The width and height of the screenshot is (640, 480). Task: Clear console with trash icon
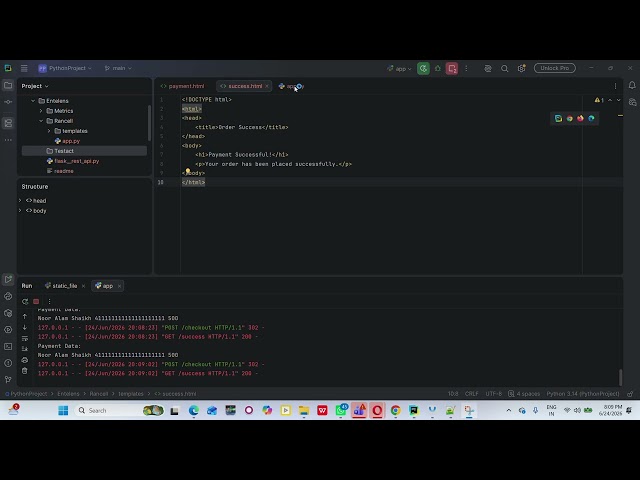coord(25,371)
